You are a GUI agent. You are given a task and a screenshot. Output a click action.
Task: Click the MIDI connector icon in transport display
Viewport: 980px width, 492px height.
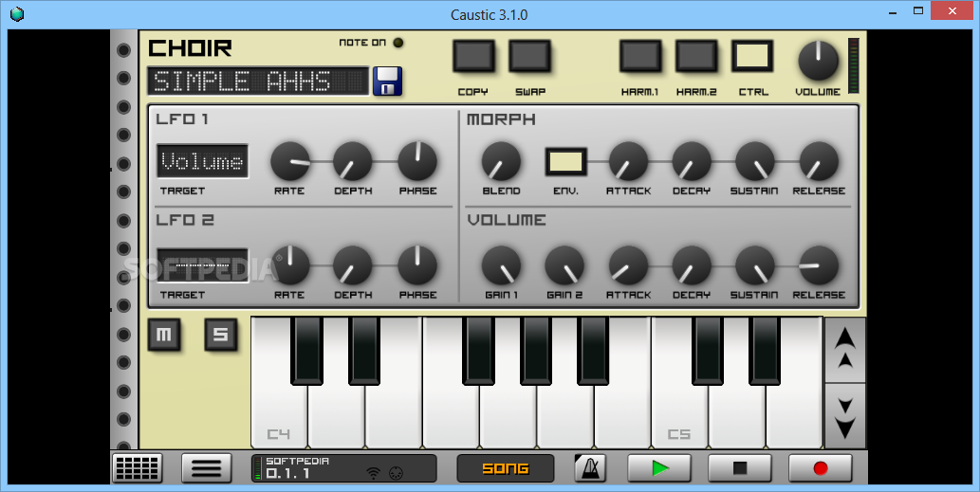click(395, 473)
